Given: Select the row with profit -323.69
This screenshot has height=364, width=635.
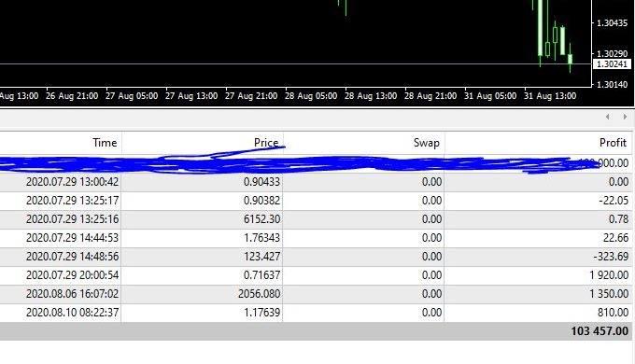Looking at the screenshot, I should point(316,257).
